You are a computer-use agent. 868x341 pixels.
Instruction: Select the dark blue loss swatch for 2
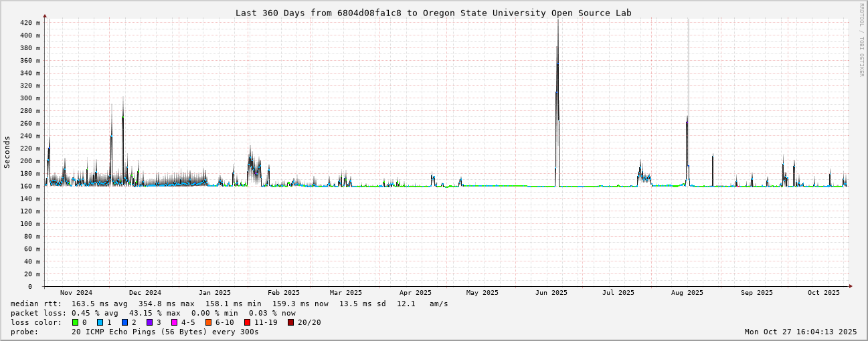pyautogui.click(x=125, y=322)
